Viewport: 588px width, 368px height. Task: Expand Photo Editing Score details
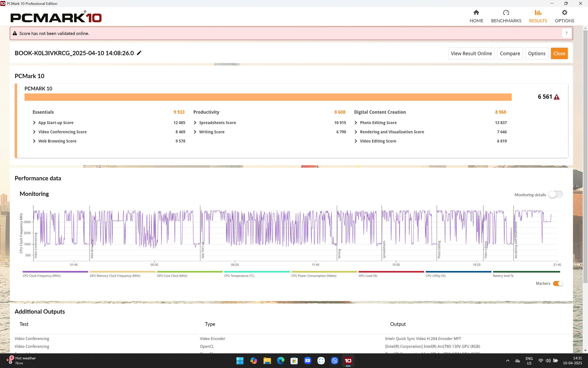(356, 123)
